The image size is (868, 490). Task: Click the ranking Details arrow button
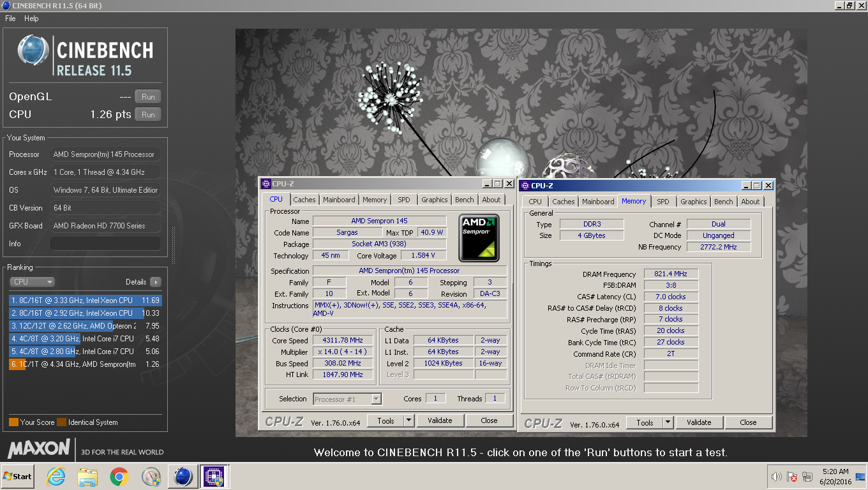[x=155, y=282]
